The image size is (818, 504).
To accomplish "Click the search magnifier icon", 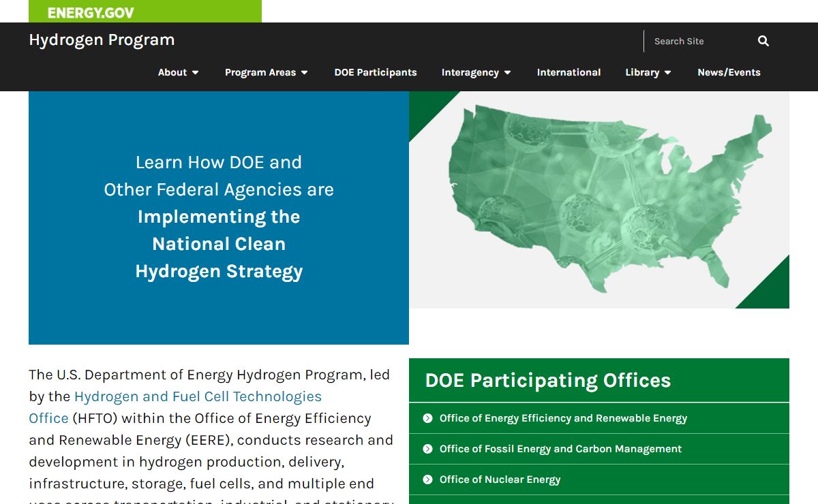I will pos(763,41).
